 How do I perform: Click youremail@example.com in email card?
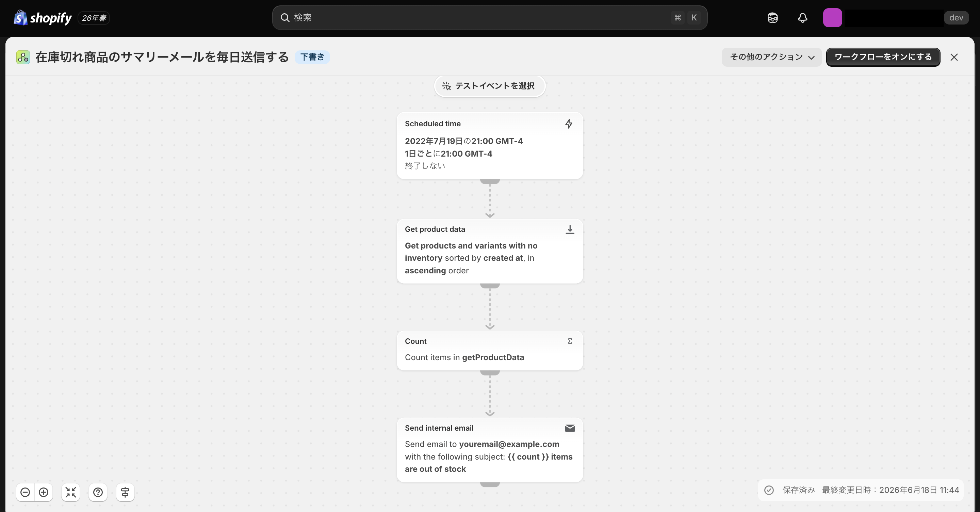pyautogui.click(x=509, y=444)
